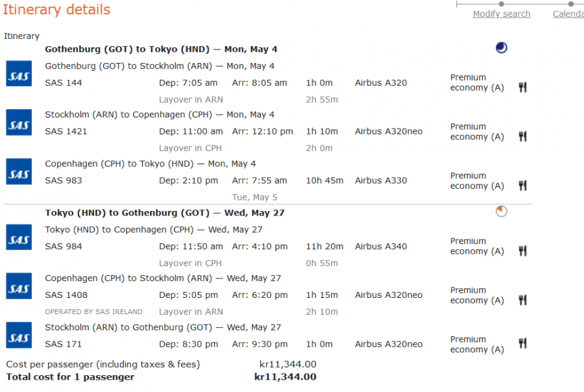Click the orange daytime clock icon
Image resolution: width=584 pixels, height=392 pixels.
coord(501,211)
